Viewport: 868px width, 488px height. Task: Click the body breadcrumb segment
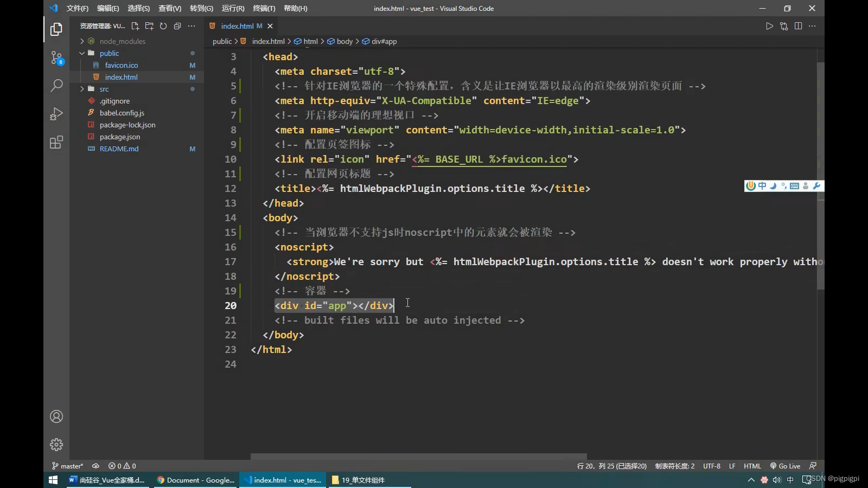click(x=340, y=41)
